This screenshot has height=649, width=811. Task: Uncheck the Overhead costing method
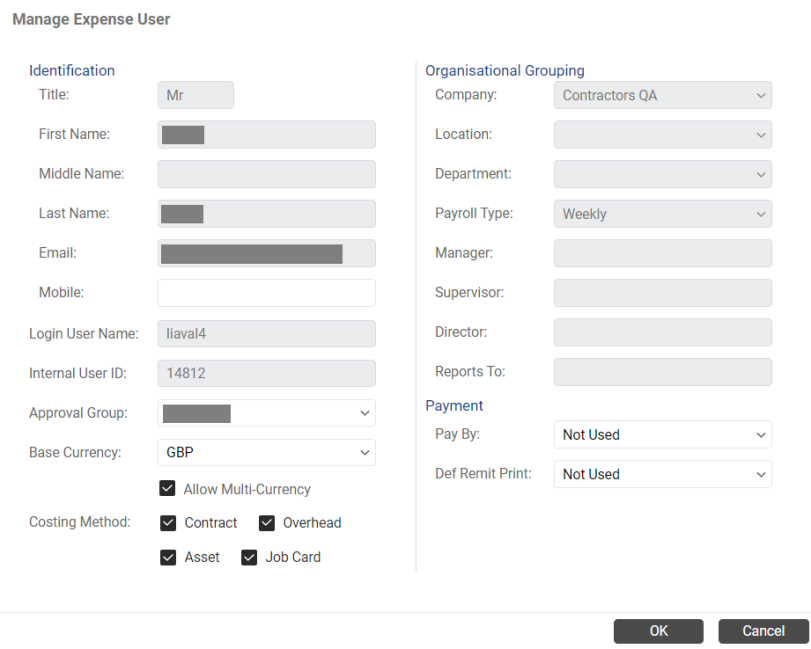[x=266, y=523]
